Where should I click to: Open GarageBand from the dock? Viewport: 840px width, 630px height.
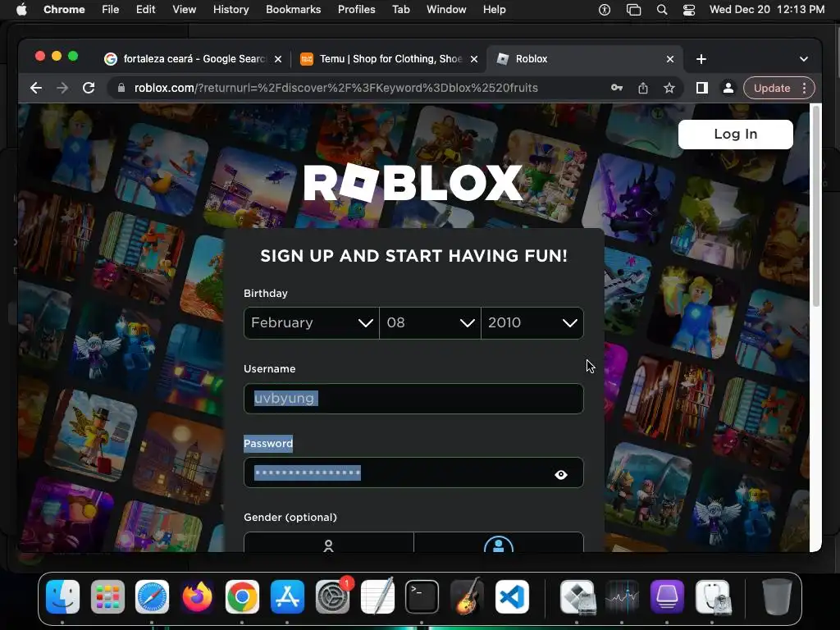point(467,597)
